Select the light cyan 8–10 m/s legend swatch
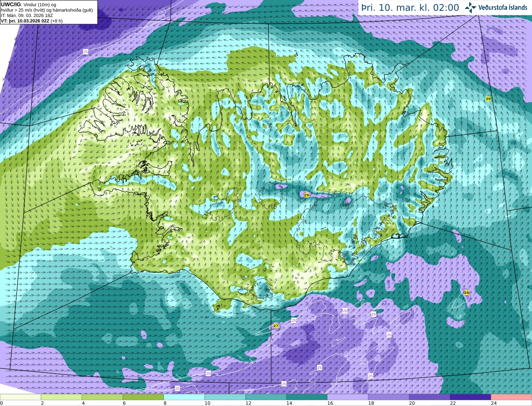 (x=184, y=397)
